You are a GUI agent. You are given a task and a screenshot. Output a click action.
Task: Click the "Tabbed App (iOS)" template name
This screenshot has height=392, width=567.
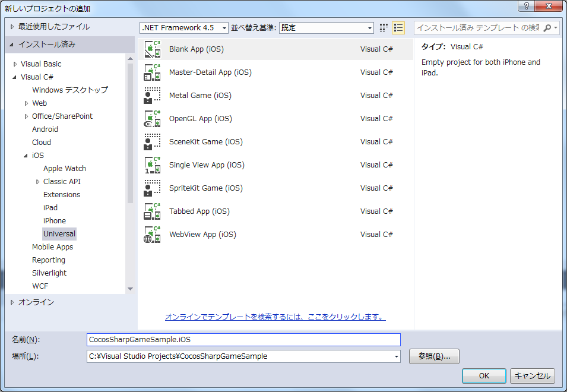199,211
